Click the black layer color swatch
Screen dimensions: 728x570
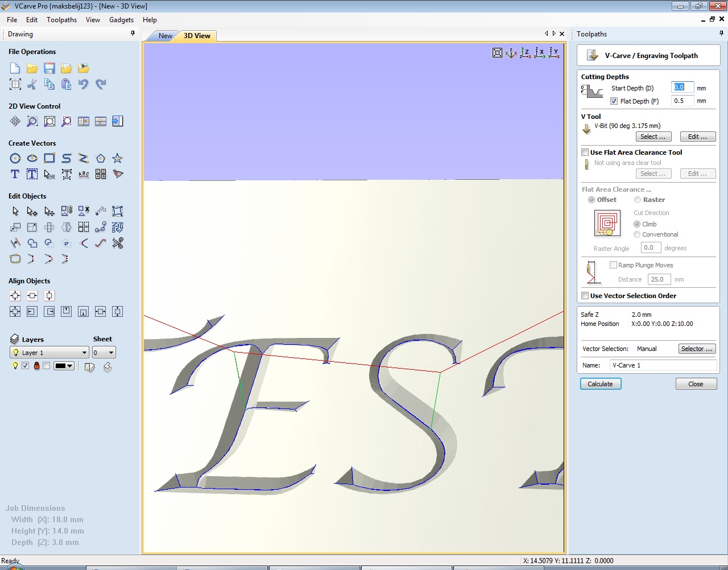pyautogui.click(x=60, y=366)
